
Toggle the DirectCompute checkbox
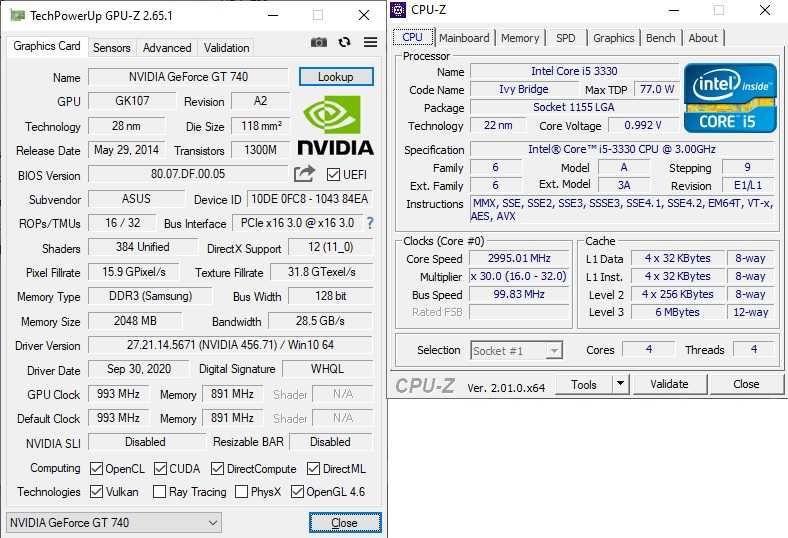pyautogui.click(x=218, y=469)
